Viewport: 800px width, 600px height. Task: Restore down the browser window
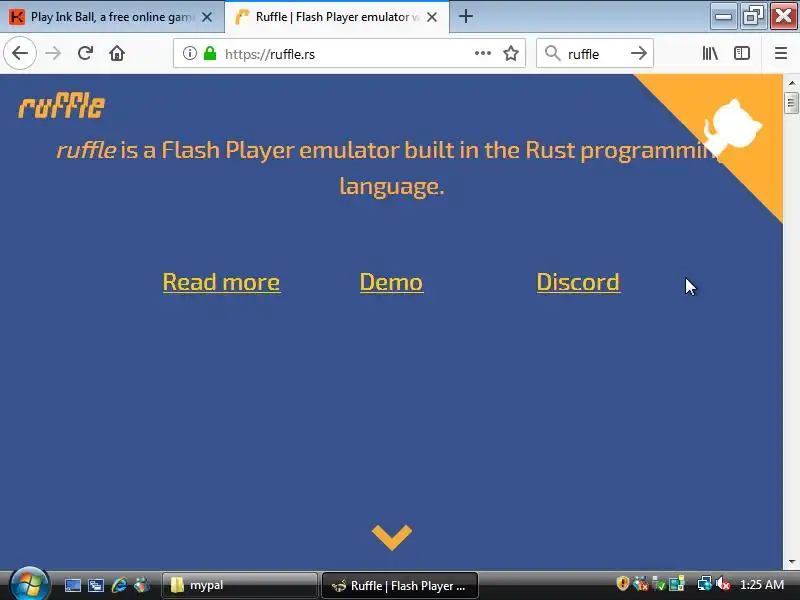(x=753, y=16)
